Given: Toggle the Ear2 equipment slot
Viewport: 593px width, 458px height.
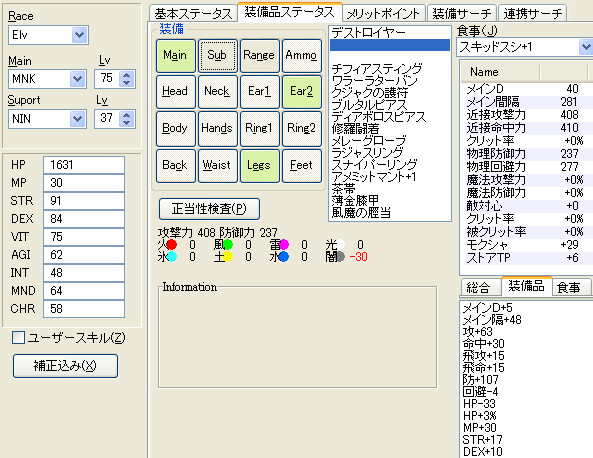Looking at the screenshot, I should pyautogui.click(x=301, y=92).
